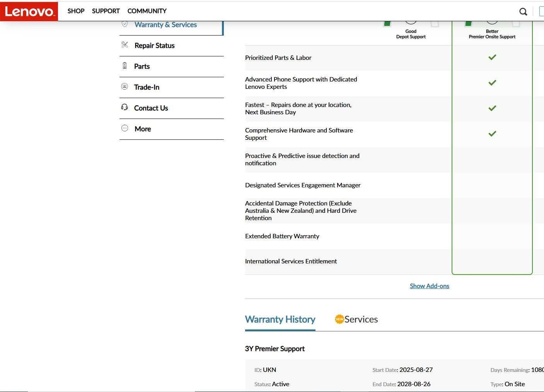Image resolution: width=544 pixels, height=392 pixels.
Task: Click the warranty ID value UKN
Action: coord(269,370)
